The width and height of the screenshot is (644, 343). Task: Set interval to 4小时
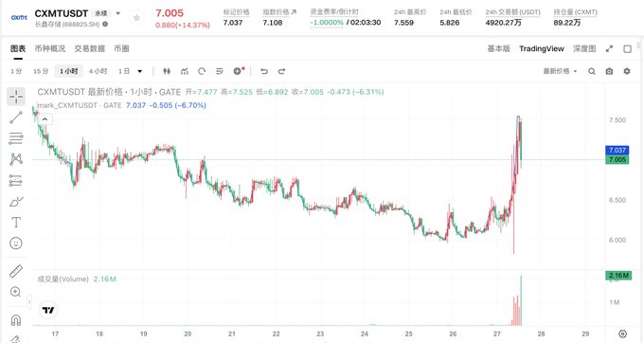tap(98, 71)
